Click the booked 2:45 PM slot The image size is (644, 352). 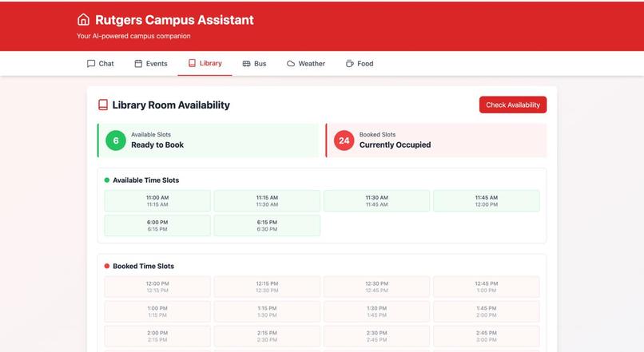click(x=487, y=336)
